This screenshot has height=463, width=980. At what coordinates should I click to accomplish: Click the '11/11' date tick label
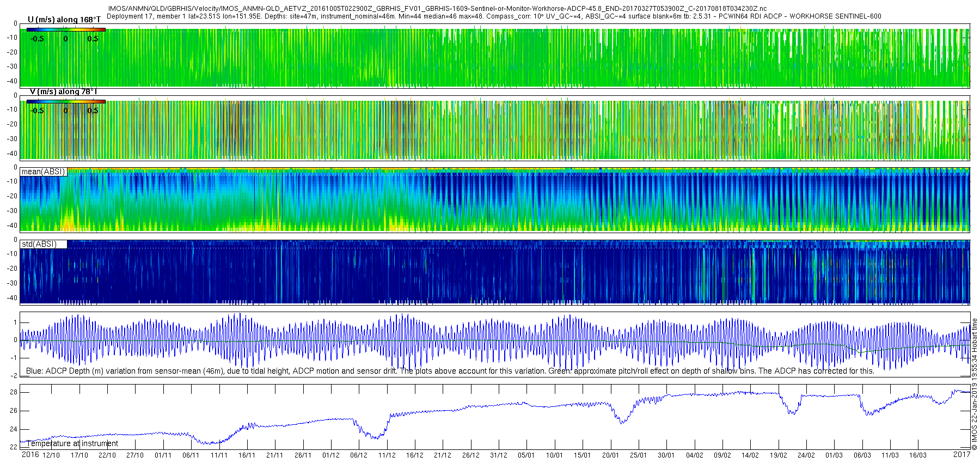(x=219, y=455)
